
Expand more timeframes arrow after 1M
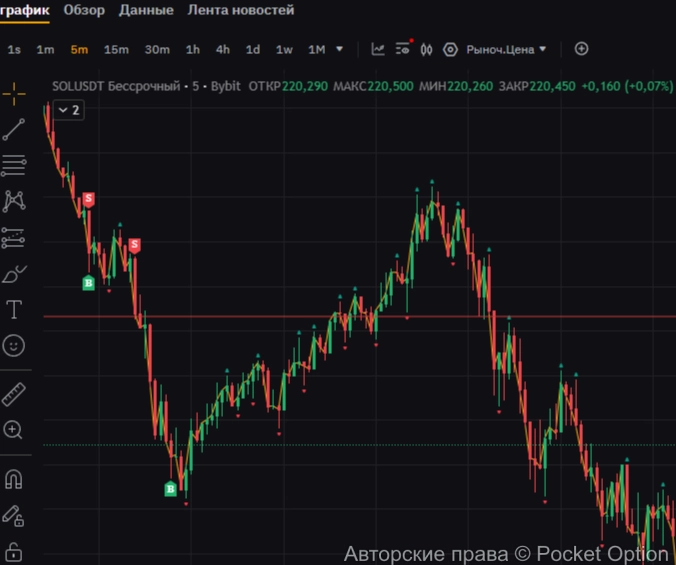coord(340,49)
